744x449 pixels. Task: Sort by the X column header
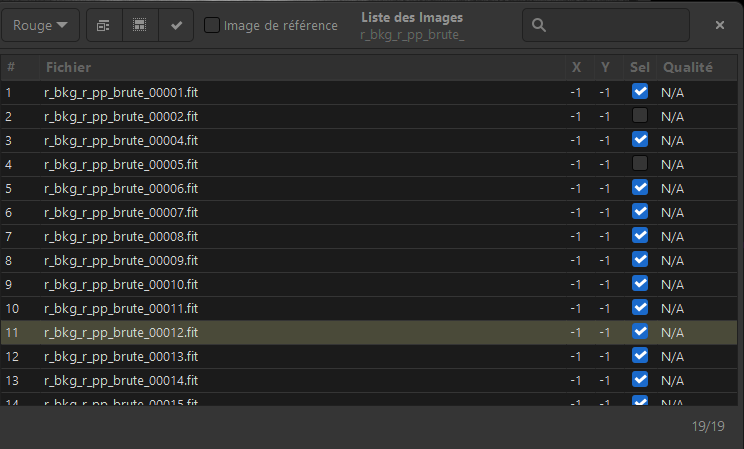[575, 67]
